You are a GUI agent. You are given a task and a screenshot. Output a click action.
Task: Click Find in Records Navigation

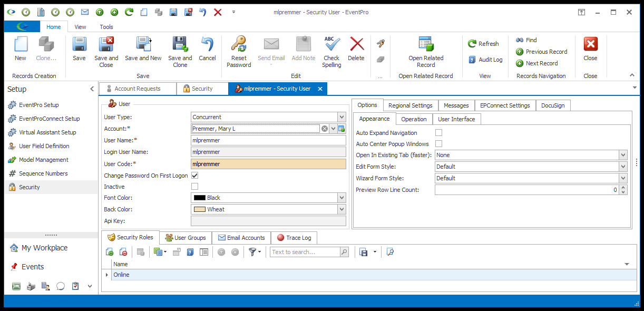coord(526,40)
